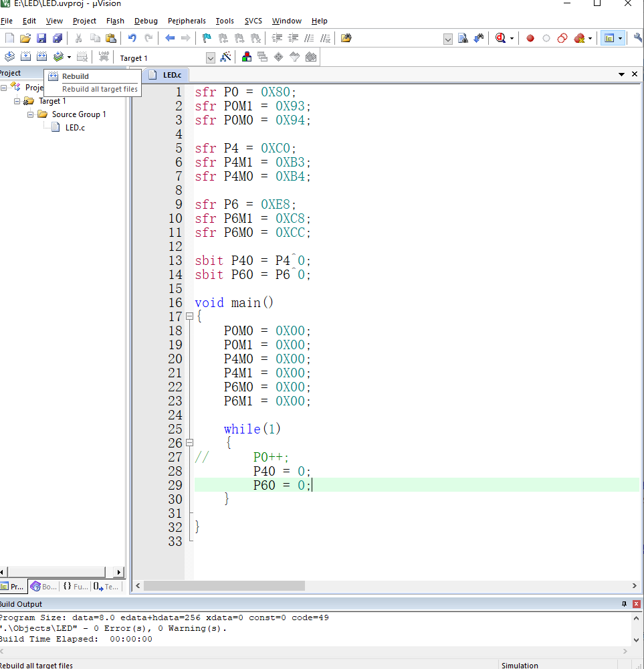Save the current file using the floppy icon

pos(41,38)
